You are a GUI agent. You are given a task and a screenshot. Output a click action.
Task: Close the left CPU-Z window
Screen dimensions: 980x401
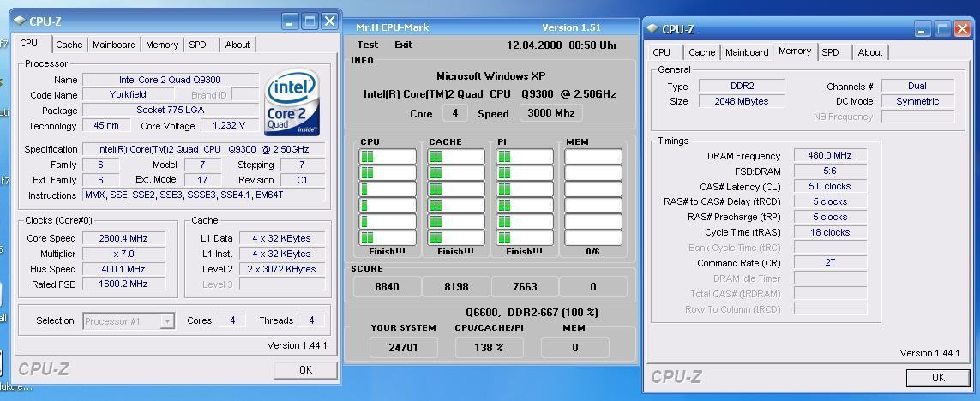[330, 21]
